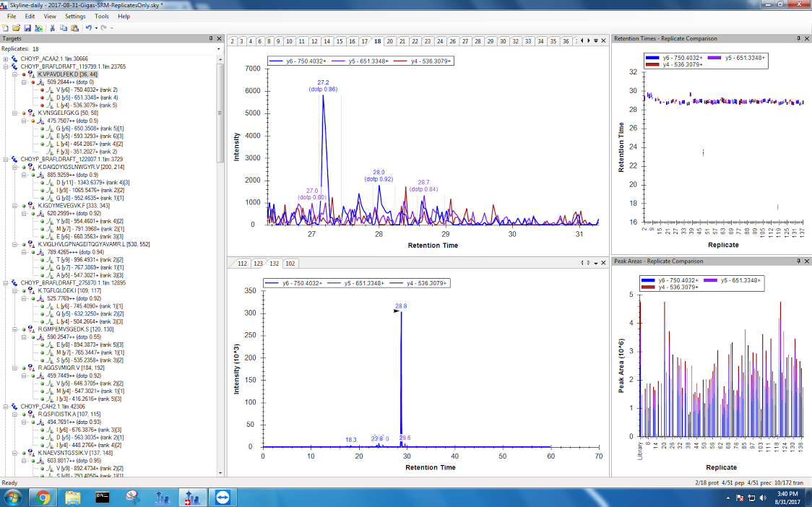Open TeamViewer from the taskbar
This screenshot has height=507, width=812.
(220, 497)
